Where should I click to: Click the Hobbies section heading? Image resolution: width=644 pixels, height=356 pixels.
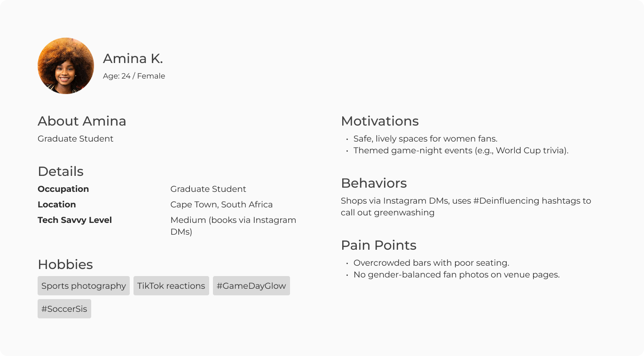65,264
